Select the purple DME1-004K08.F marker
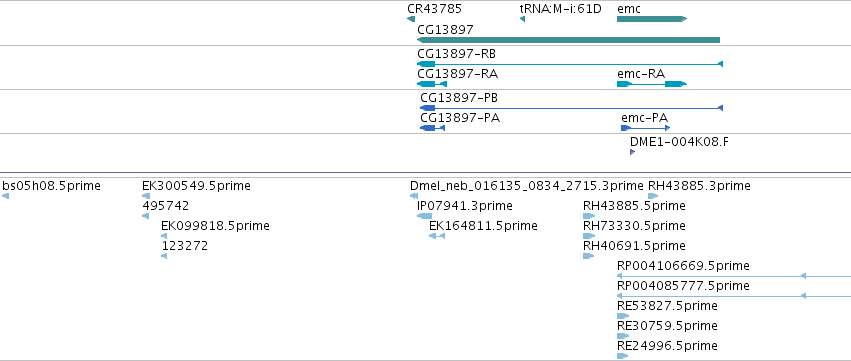Image resolution: width=851 pixels, height=361 pixels. [x=632, y=152]
